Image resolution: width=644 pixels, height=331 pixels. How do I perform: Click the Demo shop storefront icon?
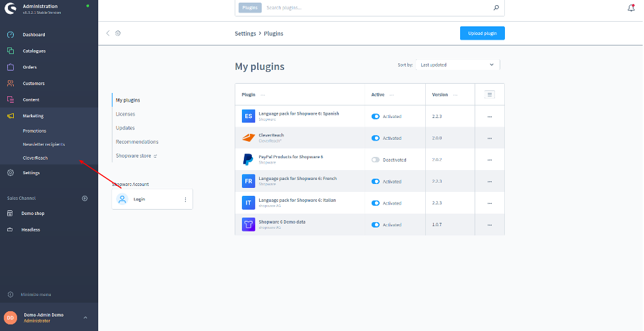[x=11, y=214]
